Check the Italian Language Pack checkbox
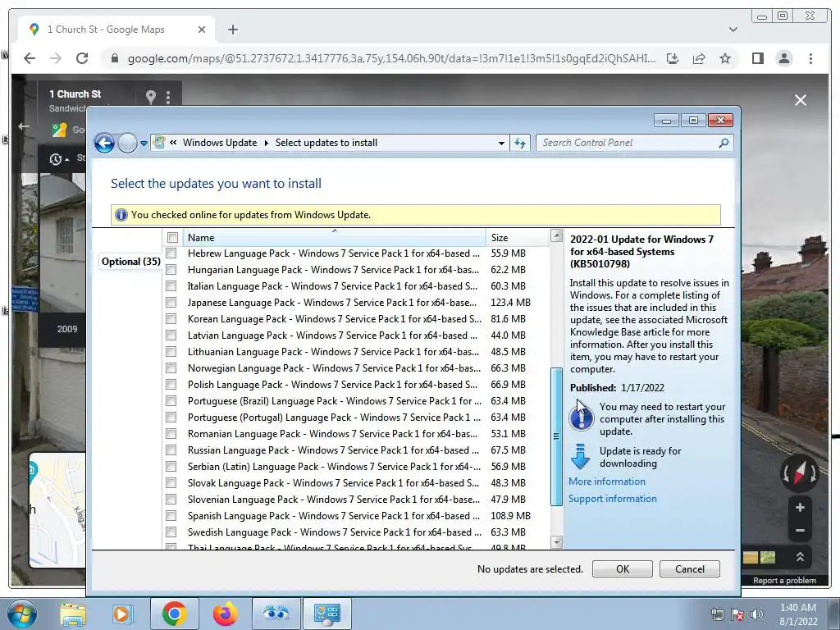The width and height of the screenshot is (840, 630). pos(171,286)
